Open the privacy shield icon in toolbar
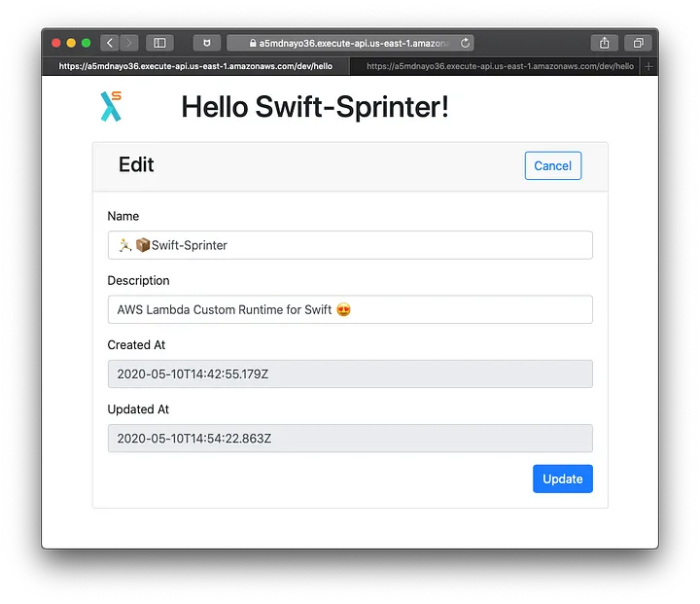This screenshot has width=700, height=604. click(x=207, y=43)
